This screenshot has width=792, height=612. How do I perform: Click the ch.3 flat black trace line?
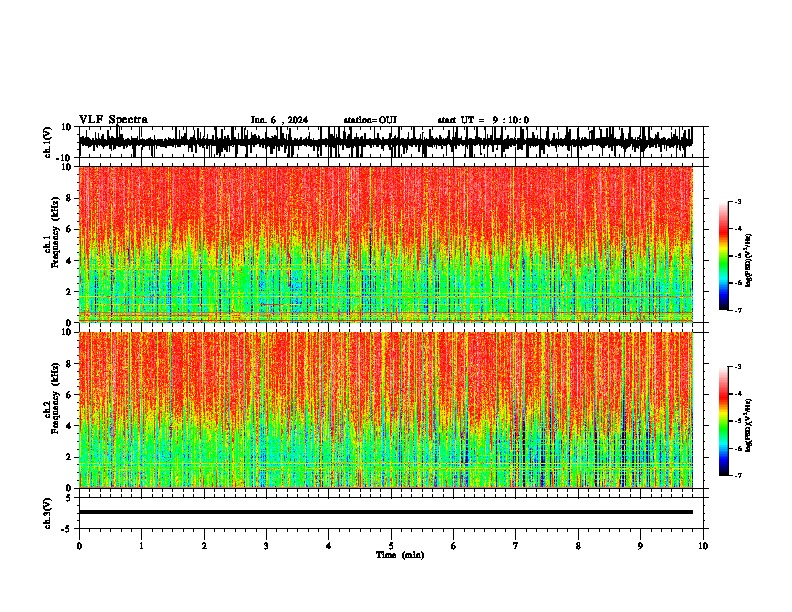tap(385, 512)
